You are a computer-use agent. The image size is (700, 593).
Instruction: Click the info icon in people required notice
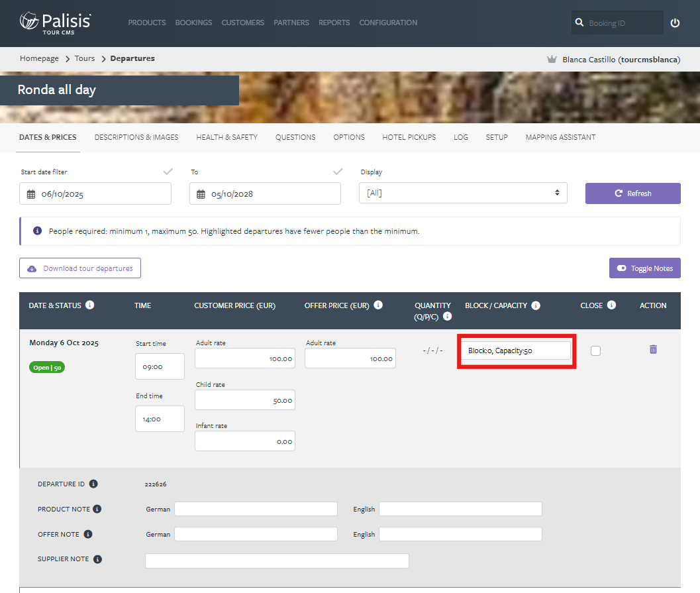[x=38, y=231]
